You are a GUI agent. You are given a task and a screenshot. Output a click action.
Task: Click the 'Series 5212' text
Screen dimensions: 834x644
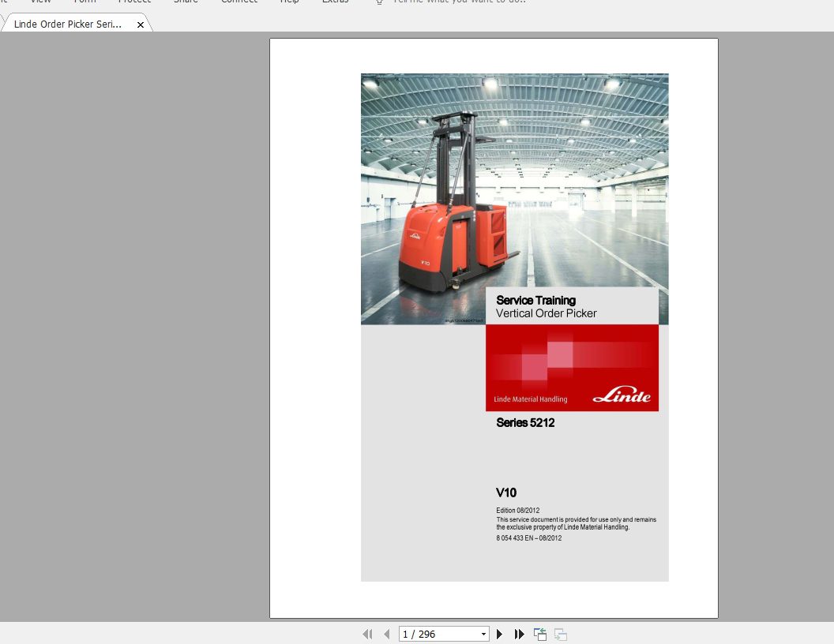click(525, 422)
